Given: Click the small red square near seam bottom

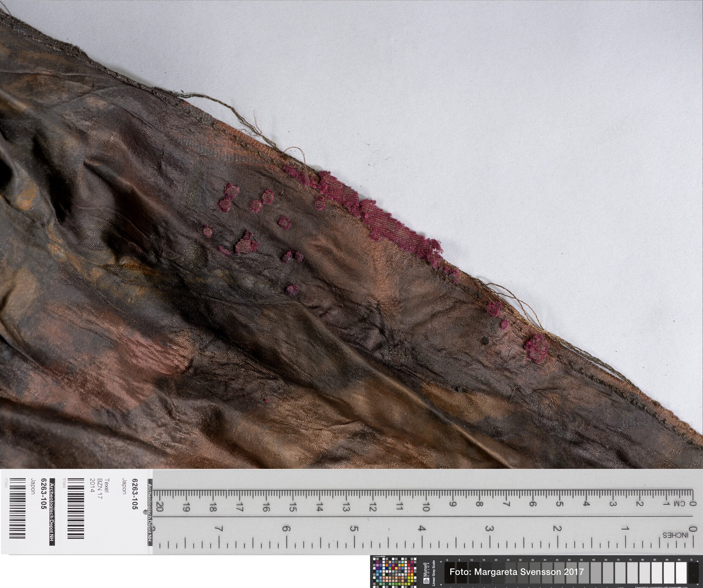Looking at the screenshot, I should (x=536, y=347).
